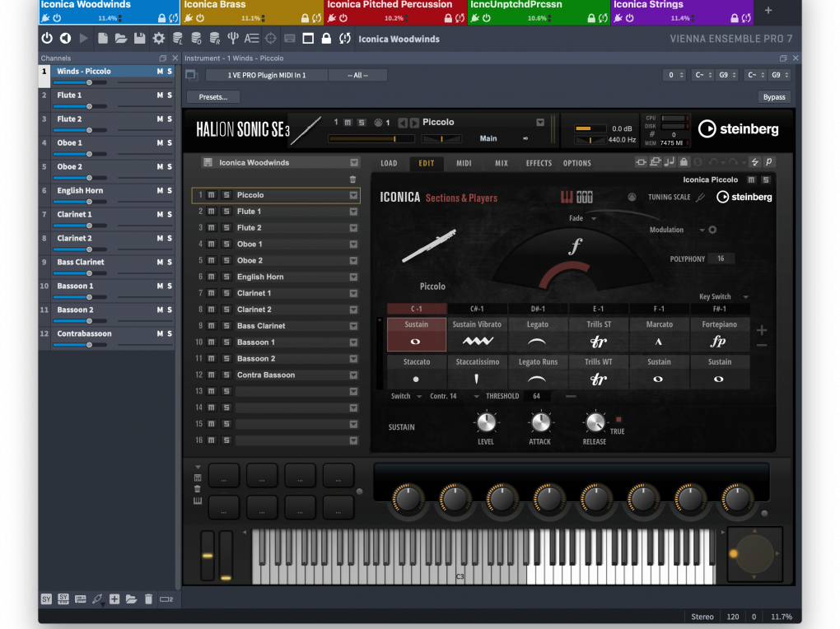
Task: Click the power icon in the main toolbar
Action: [x=47, y=39]
